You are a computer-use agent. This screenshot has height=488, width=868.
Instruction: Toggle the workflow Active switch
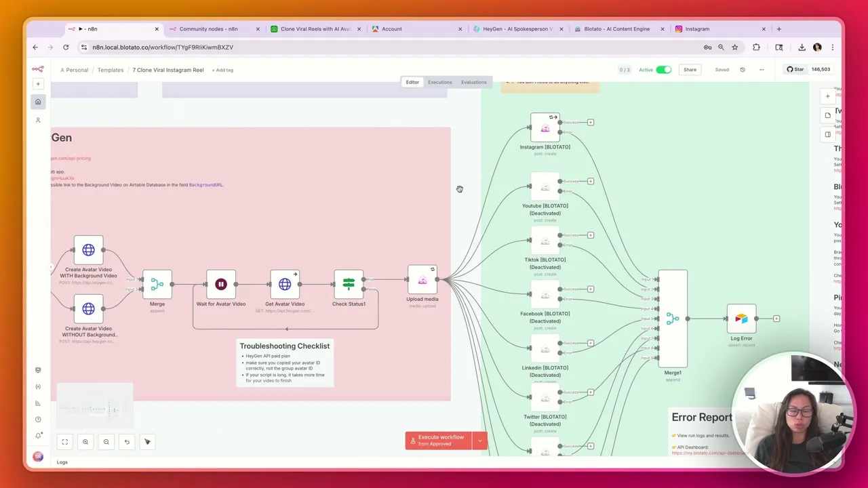pyautogui.click(x=663, y=70)
